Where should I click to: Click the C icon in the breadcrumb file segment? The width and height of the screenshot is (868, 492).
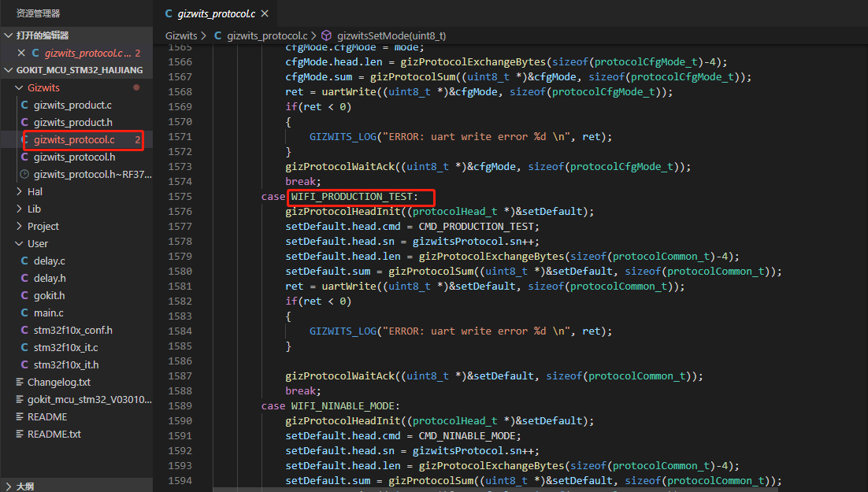tap(218, 35)
